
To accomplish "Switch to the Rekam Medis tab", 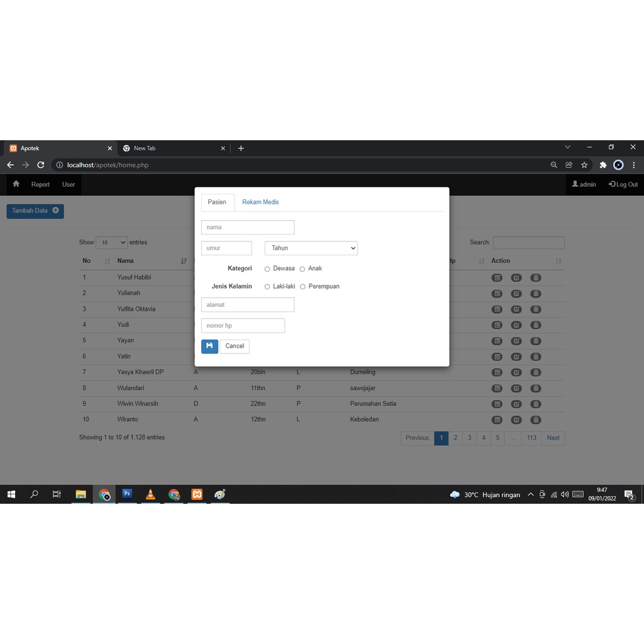I will coord(260,202).
